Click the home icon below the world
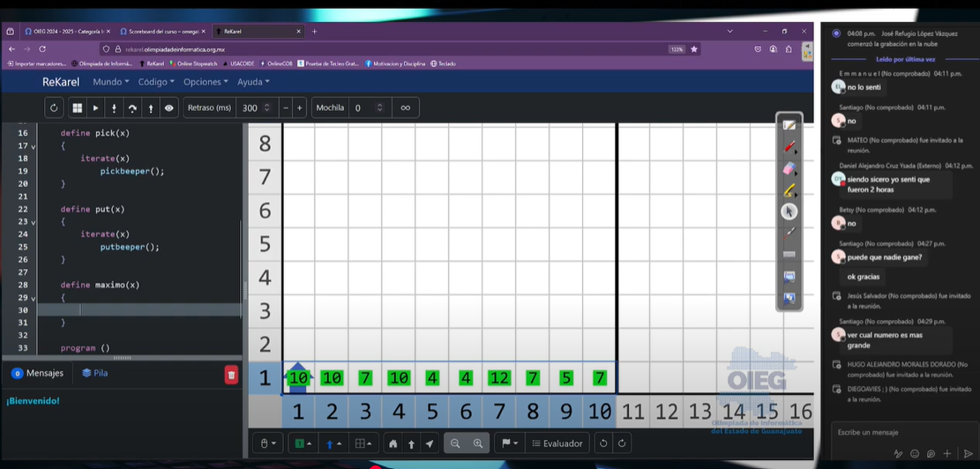 (x=393, y=444)
